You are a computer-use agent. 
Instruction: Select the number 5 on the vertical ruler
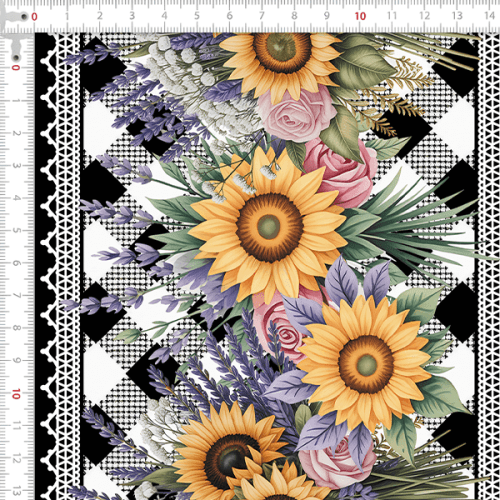16,230
